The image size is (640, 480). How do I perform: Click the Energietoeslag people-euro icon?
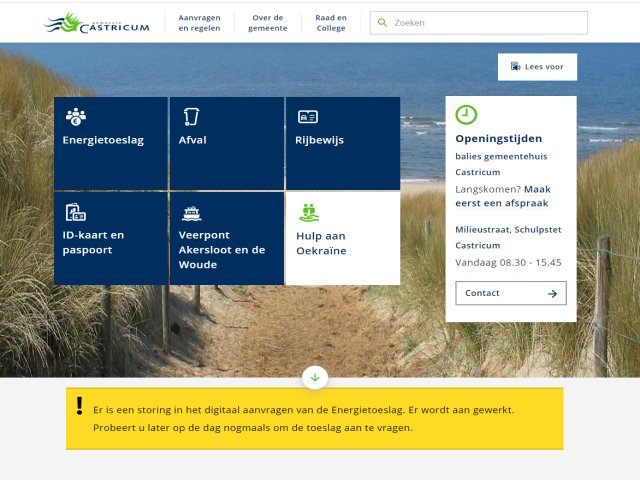pyautogui.click(x=76, y=117)
